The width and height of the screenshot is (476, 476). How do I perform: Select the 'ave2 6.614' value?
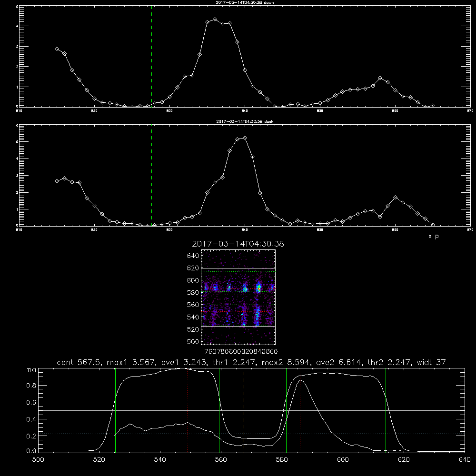point(339,362)
